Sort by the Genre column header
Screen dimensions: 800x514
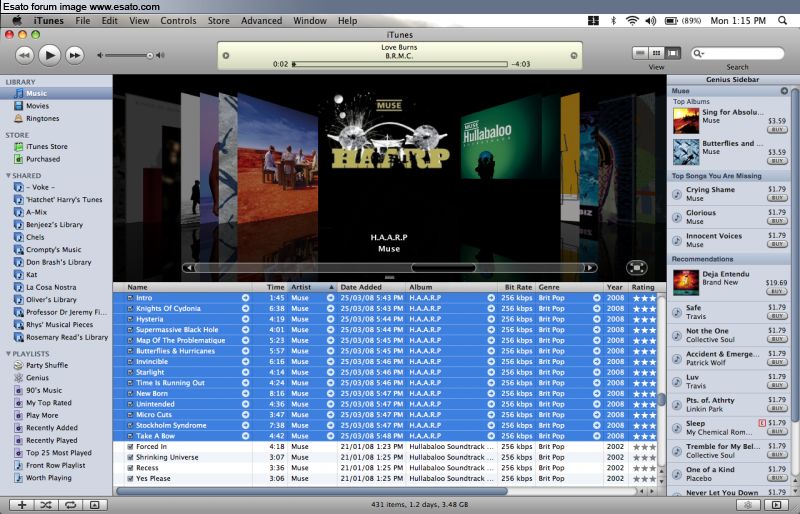(569, 287)
